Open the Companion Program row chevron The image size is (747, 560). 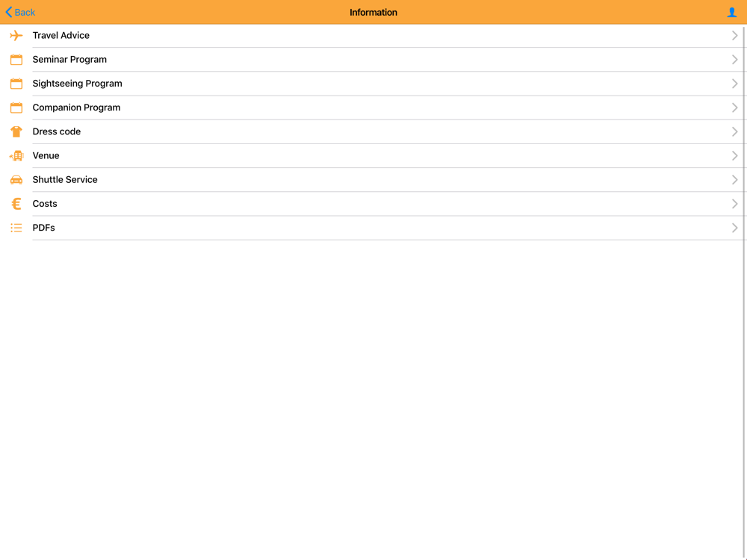734,108
